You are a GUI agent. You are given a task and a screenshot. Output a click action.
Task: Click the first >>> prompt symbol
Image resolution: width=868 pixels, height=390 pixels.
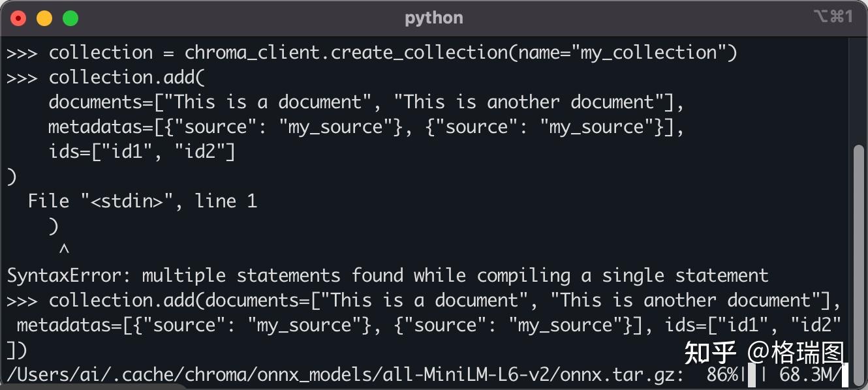click(23, 53)
